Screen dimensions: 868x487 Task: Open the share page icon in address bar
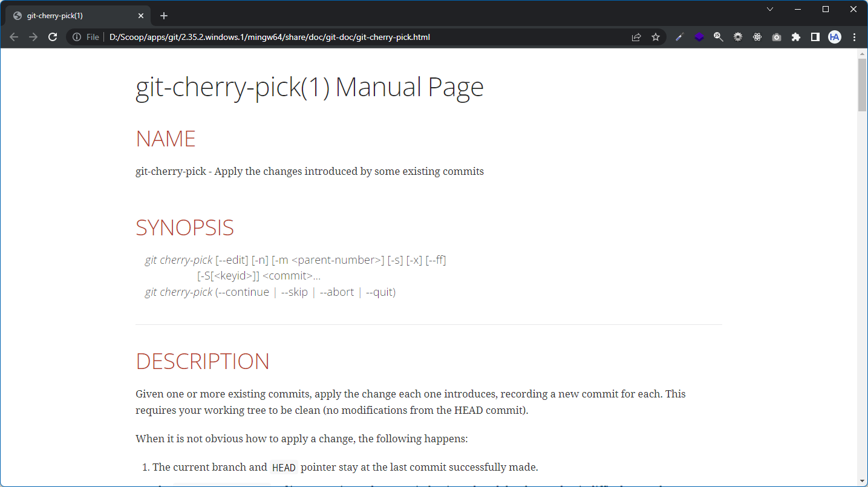[636, 37]
